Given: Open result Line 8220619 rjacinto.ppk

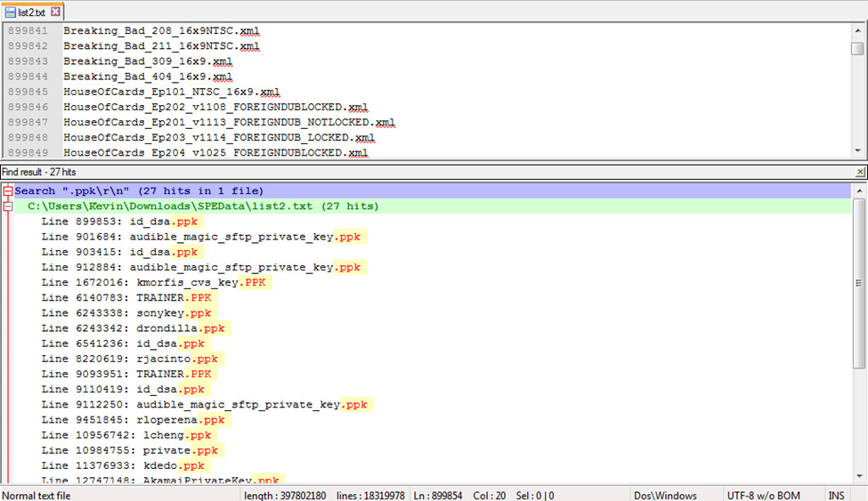Looking at the screenshot, I should click(x=130, y=359).
